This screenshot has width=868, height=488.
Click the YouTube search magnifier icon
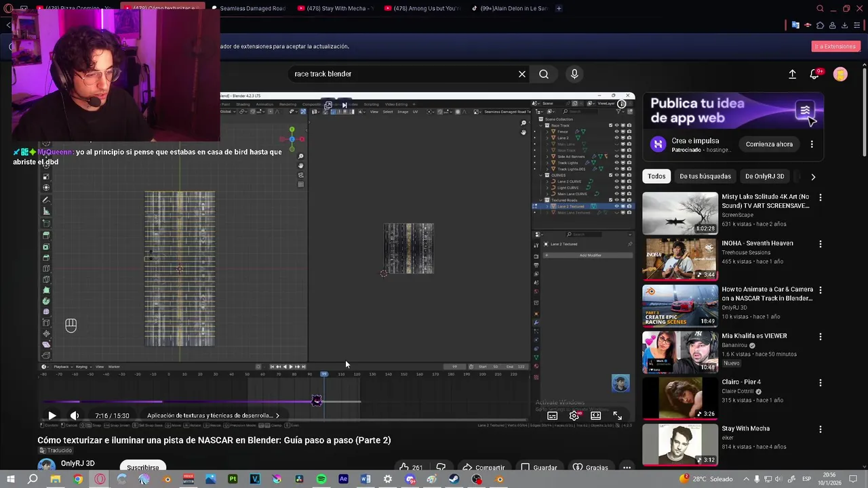click(x=544, y=74)
